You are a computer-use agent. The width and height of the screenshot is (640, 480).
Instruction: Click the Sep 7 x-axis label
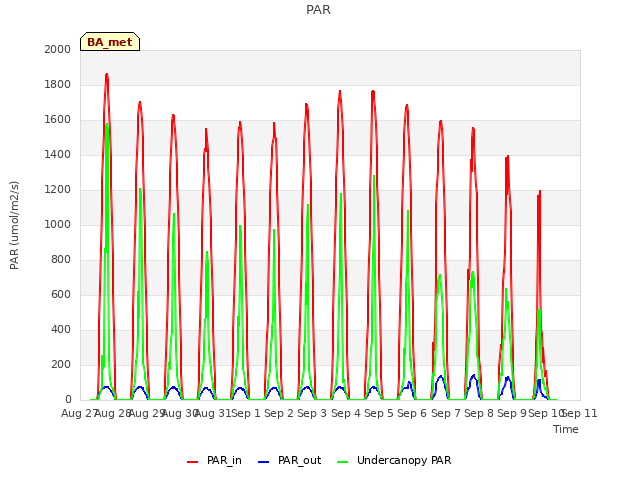pyautogui.click(x=446, y=413)
